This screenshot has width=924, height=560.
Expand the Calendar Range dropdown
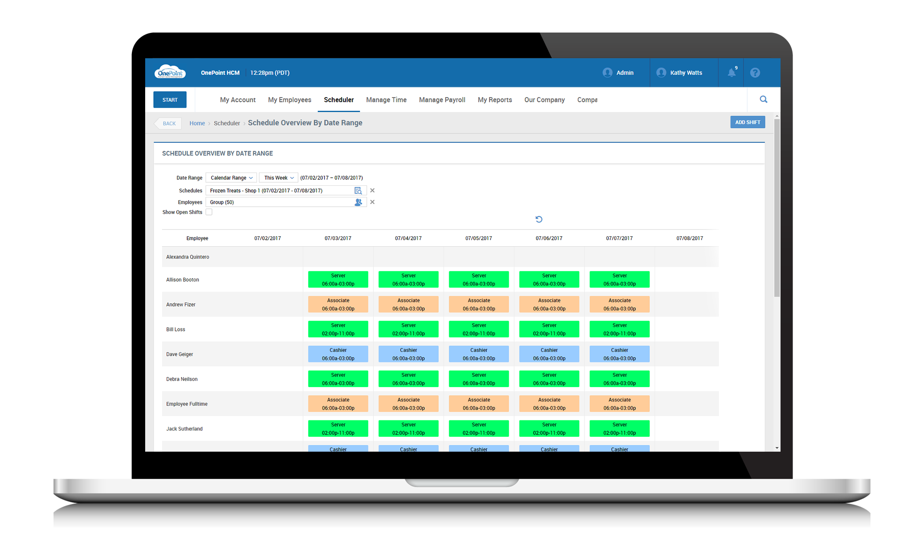click(232, 178)
